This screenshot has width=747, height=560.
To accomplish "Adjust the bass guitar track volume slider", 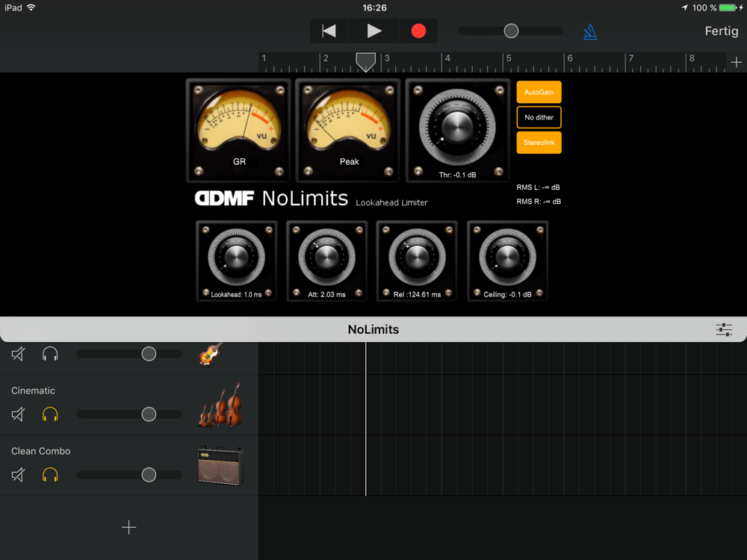I will pyautogui.click(x=149, y=354).
